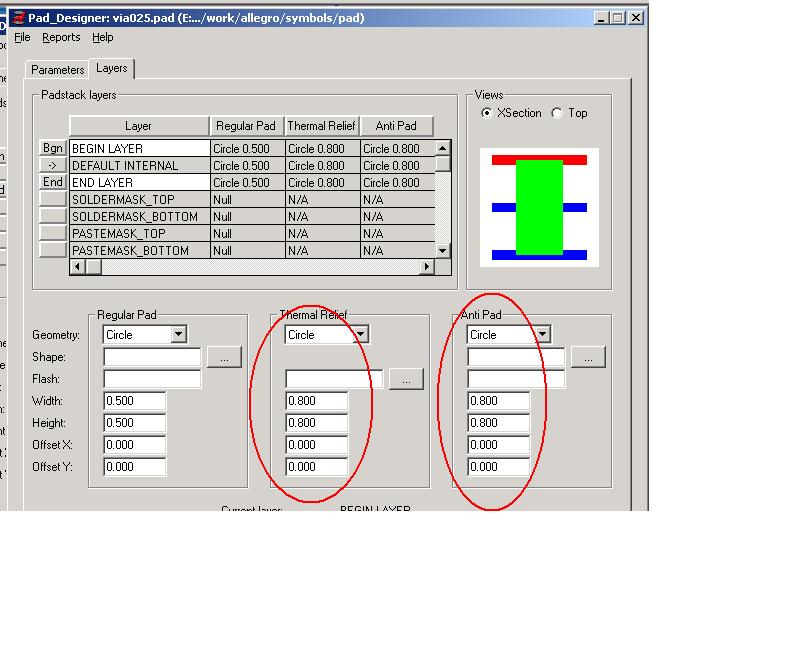Click the Regular Pad Shape field
The image size is (788, 670).
[x=152, y=357]
